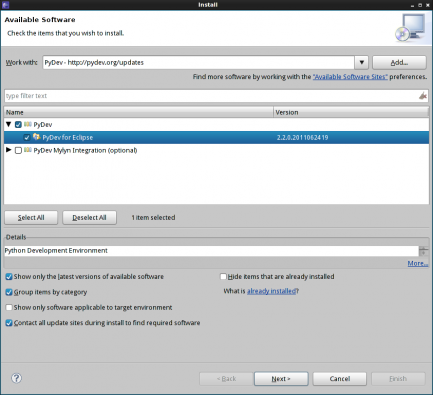Image resolution: width=433 pixels, height=395 pixels.
Task: Click the More... details link
Action: point(418,263)
